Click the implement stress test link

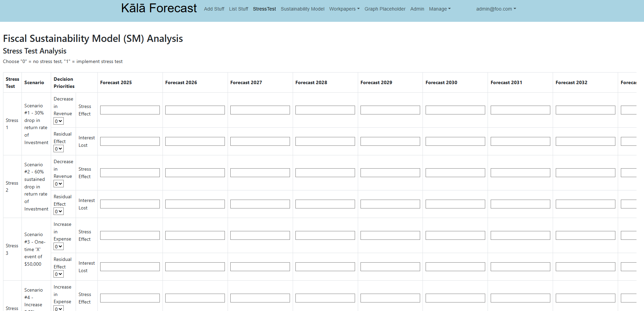(99, 61)
